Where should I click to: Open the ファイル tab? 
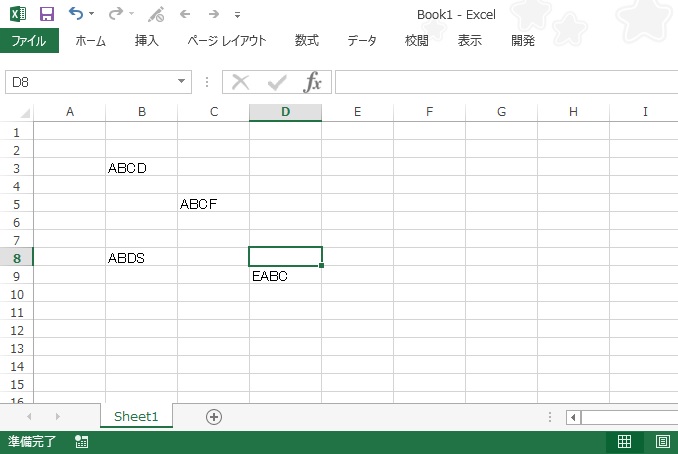coord(29,41)
